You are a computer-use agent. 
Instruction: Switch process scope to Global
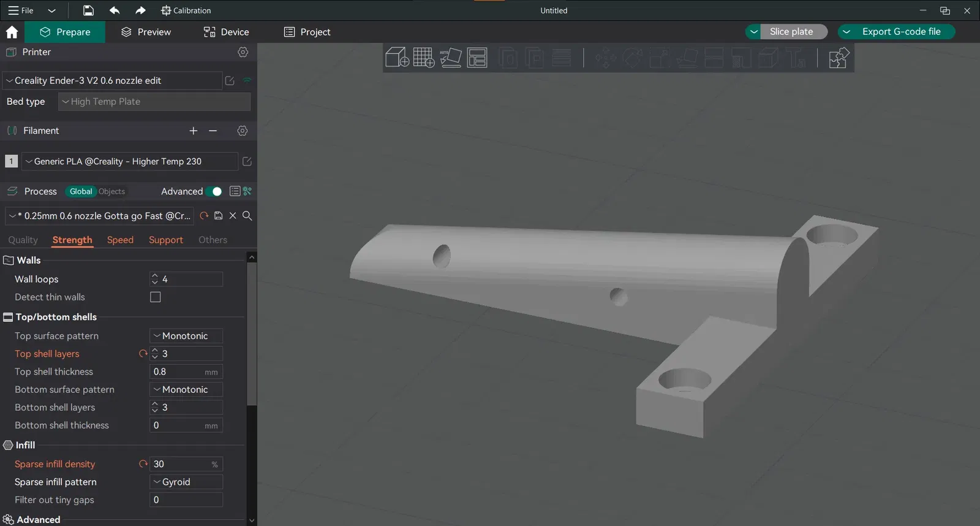click(x=81, y=191)
